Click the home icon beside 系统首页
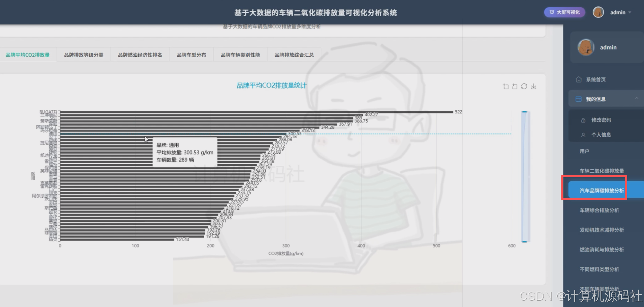This screenshot has height=307, width=644. (x=578, y=80)
